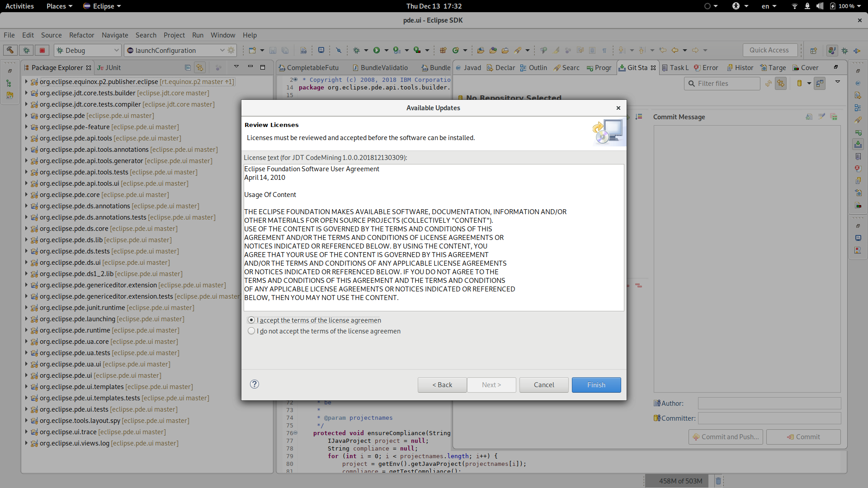The width and height of the screenshot is (868, 488).
Task: Open launch configuration settings gear
Action: (231, 50)
